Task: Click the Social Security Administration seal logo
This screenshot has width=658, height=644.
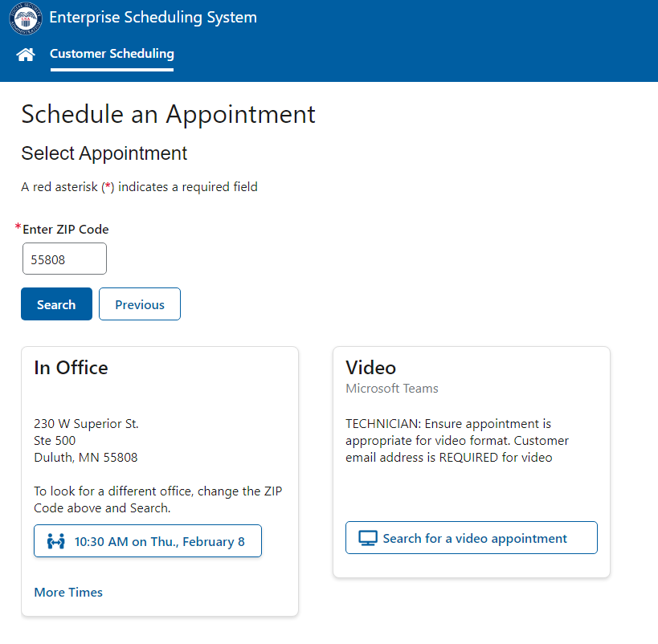Action: (25, 18)
